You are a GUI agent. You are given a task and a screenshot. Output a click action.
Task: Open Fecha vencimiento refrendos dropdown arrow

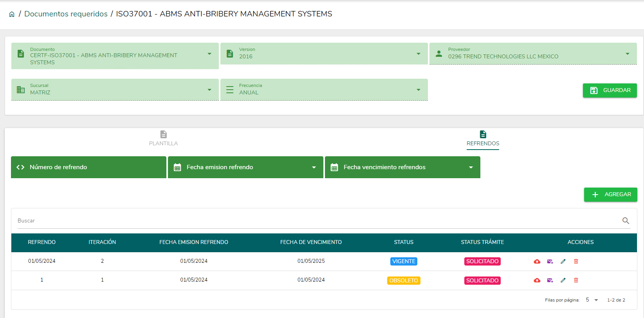[x=471, y=167]
